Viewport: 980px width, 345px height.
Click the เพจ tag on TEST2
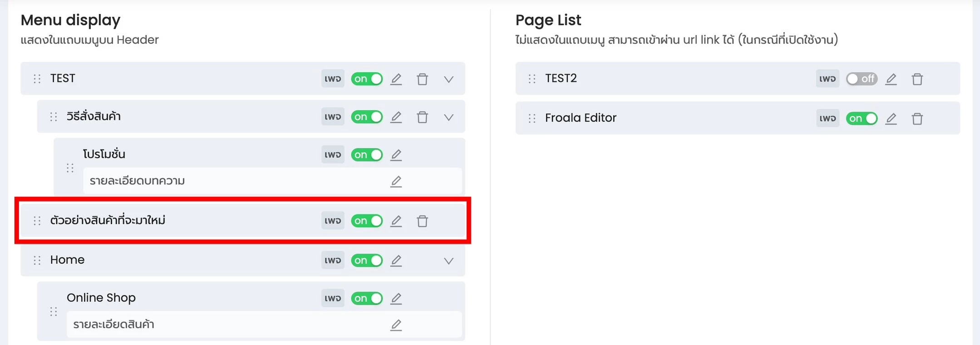(x=827, y=79)
